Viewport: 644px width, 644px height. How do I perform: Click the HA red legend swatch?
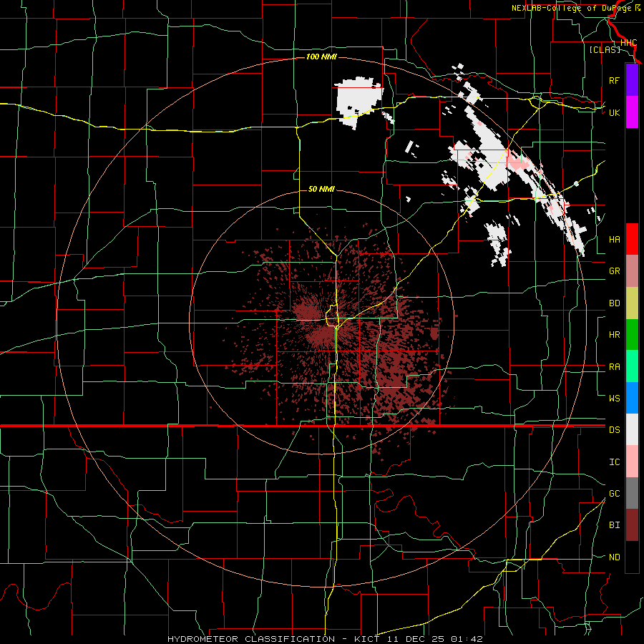[632, 239]
